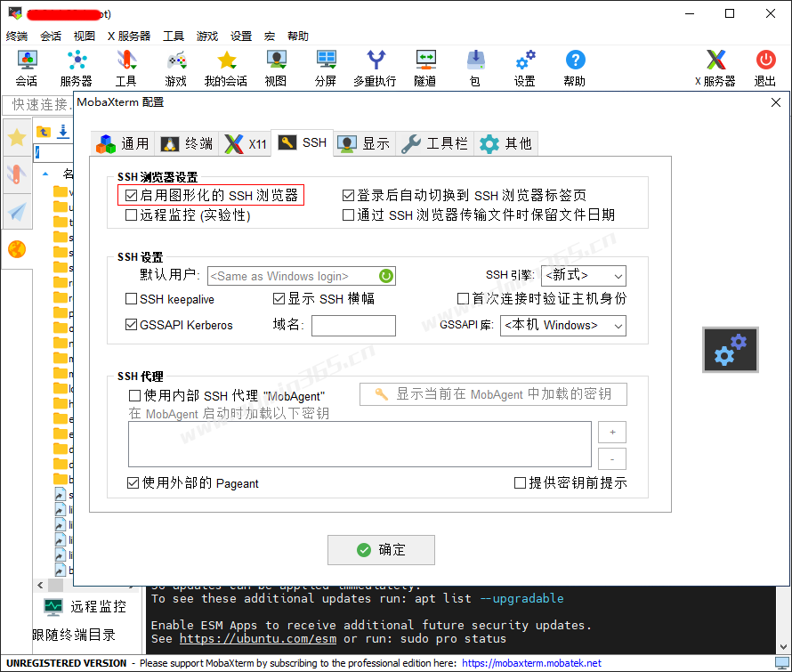Click the 快速连接 quick connect field
This screenshot has width=792, height=672.
click(38, 105)
